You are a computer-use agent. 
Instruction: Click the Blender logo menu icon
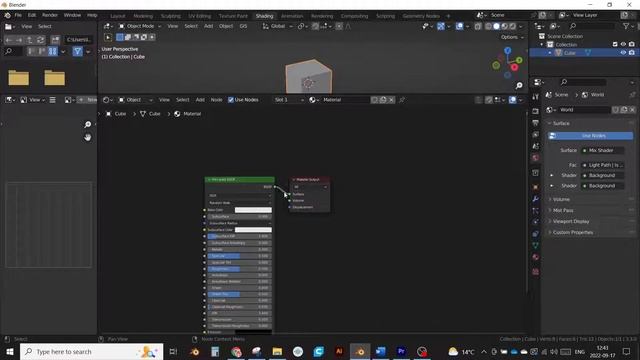pyautogui.click(x=7, y=15)
